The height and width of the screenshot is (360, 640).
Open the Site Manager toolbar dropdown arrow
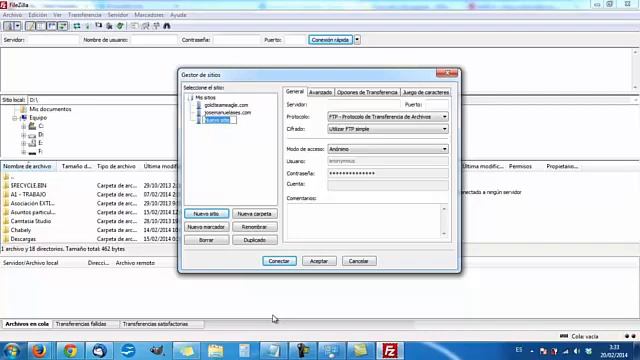(x=18, y=26)
